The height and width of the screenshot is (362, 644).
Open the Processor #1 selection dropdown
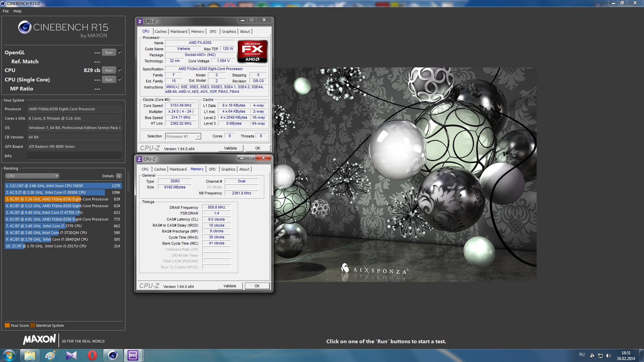click(183, 136)
